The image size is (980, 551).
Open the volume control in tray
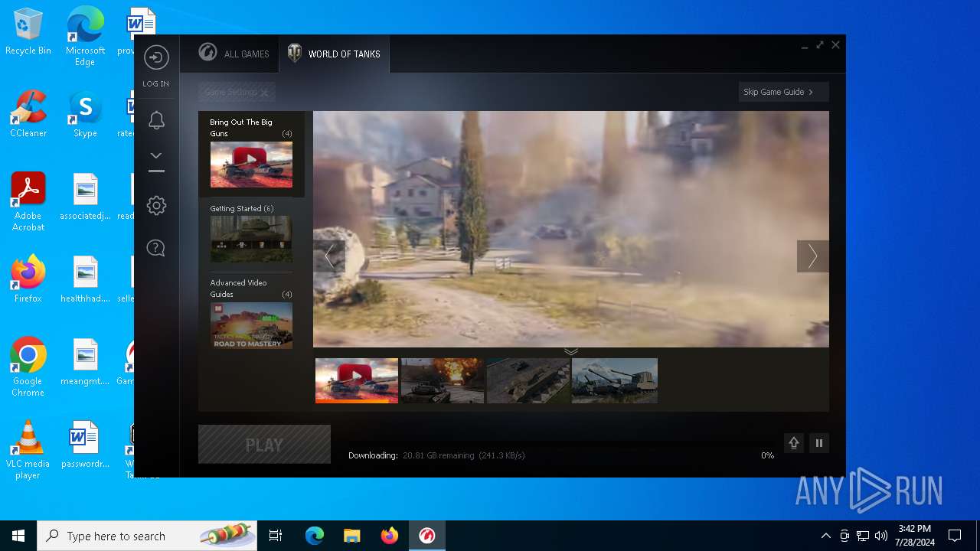[x=881, y=536]
